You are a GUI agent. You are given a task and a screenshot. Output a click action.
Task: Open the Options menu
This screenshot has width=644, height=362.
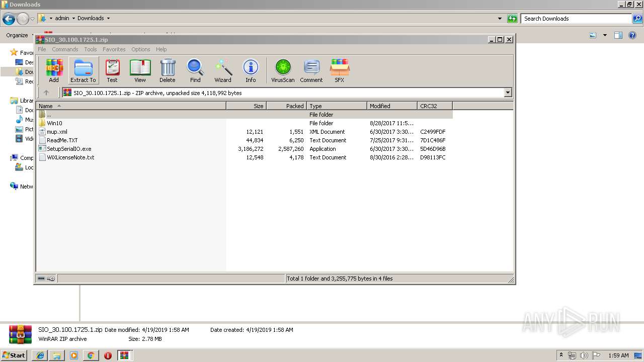141,49
